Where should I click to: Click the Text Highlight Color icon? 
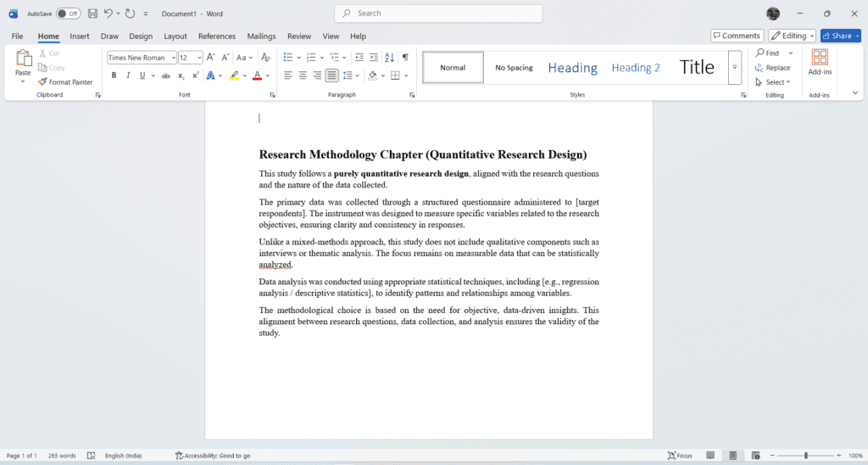pos(235,76)
